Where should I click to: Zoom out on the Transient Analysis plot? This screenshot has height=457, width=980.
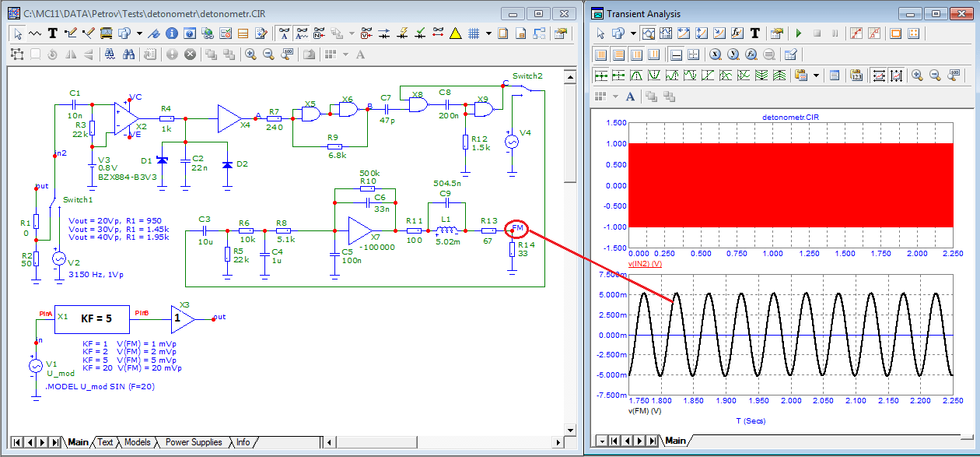click(x=935, y=76)
